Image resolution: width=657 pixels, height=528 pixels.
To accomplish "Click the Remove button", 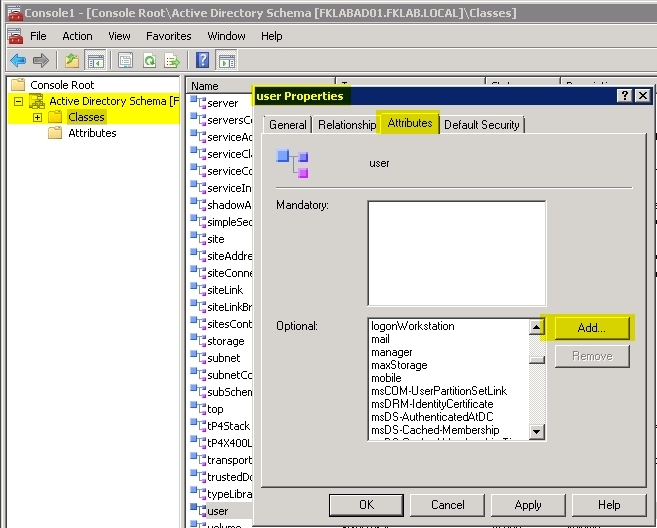I will pos(592,356).
